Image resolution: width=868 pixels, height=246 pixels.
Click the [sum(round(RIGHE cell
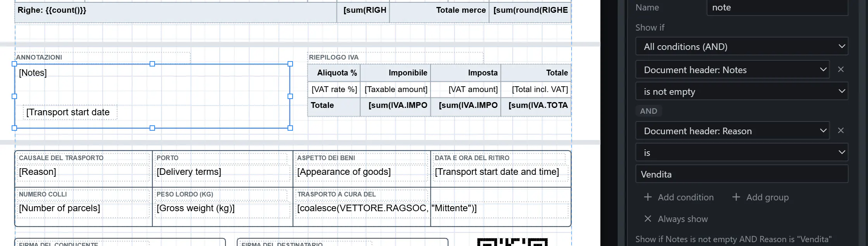coord(530,12)
